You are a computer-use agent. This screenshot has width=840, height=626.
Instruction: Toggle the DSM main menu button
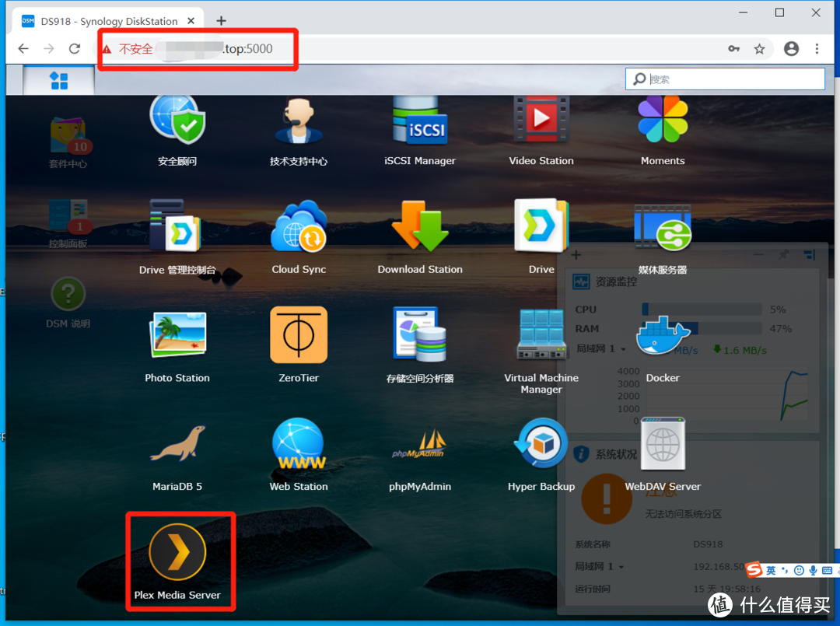pos(58,80)
